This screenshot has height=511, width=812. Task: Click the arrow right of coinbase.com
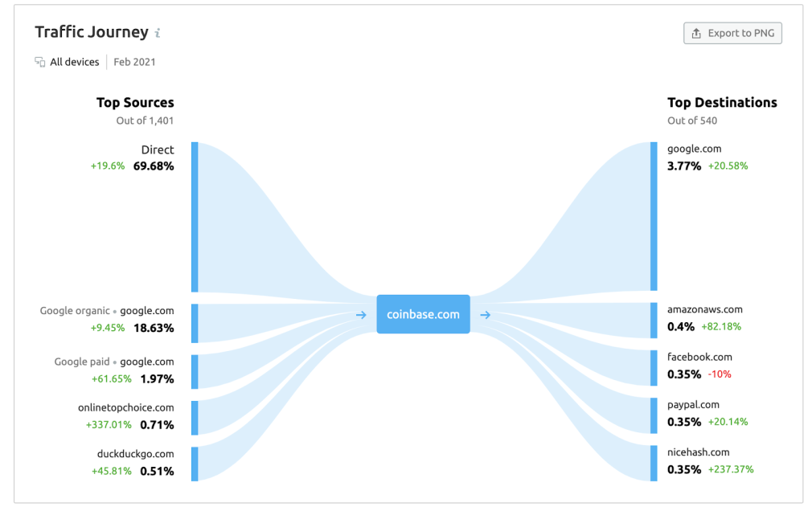click(485, 315)
